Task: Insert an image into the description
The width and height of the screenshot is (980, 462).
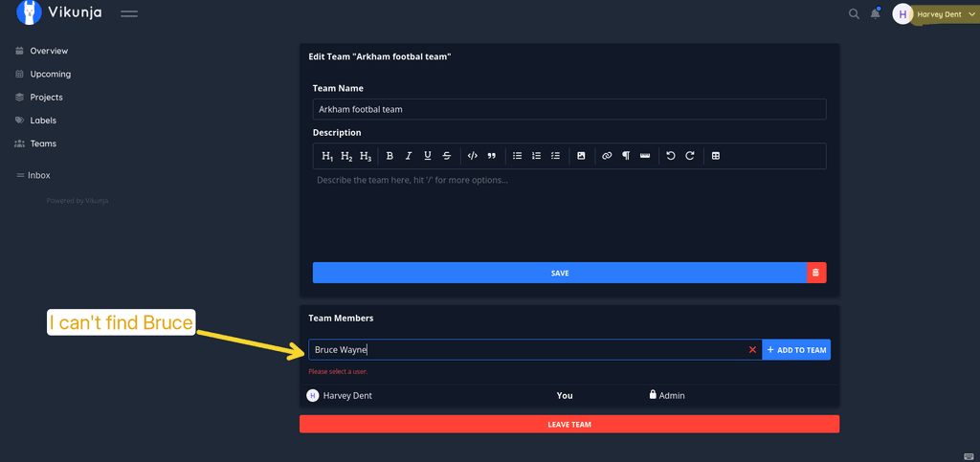Action: tap(581, 156)
